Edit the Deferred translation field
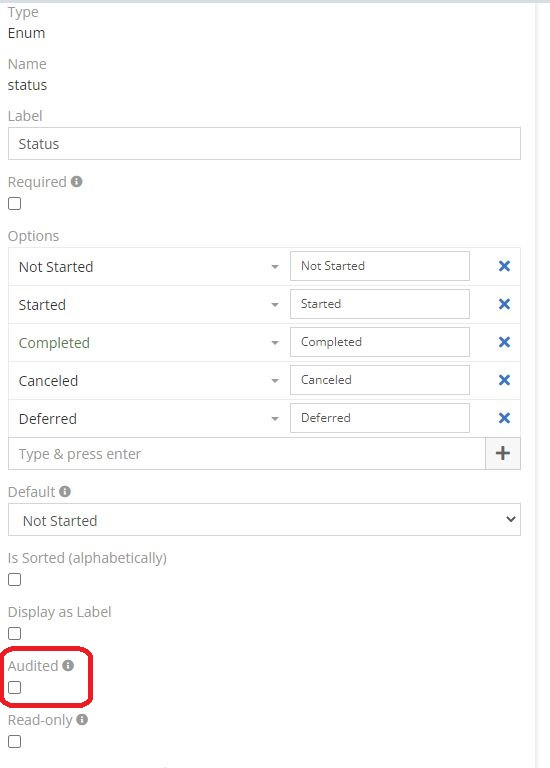The height and width of the screenshot is (768, 550). coord(380,418)
